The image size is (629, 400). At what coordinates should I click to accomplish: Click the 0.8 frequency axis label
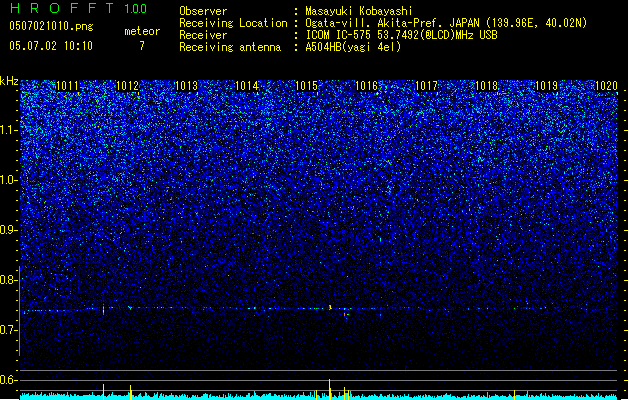(9, 280)
